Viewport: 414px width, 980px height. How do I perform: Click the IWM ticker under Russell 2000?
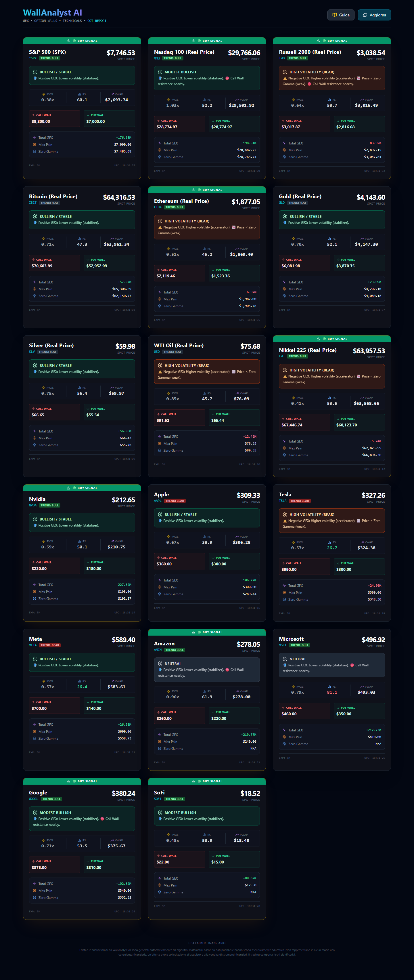click(282, 58)
